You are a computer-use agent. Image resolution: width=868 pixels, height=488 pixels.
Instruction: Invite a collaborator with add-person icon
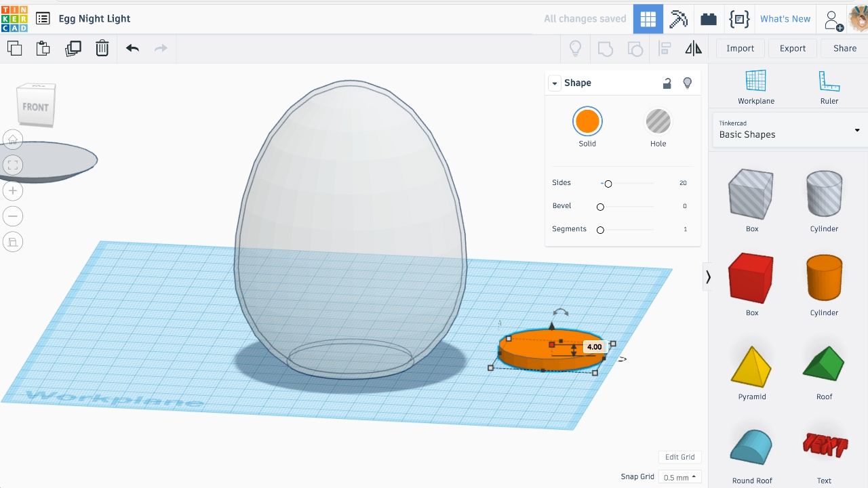point(833,20)
